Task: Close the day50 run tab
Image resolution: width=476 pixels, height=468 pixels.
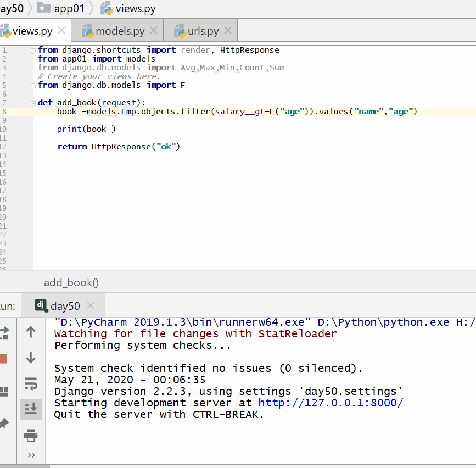Action: (91, 305)
